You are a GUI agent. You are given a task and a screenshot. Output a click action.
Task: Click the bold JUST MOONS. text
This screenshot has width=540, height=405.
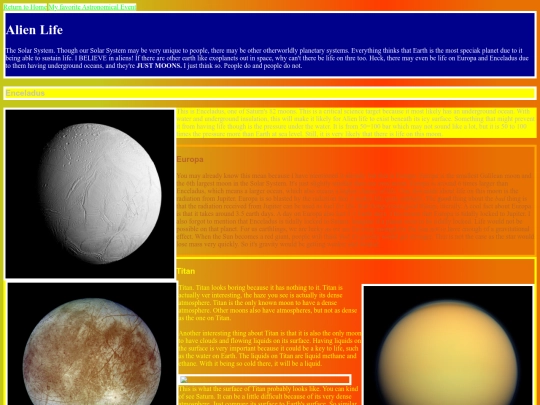pyautogui.click(x=159, y=66)
